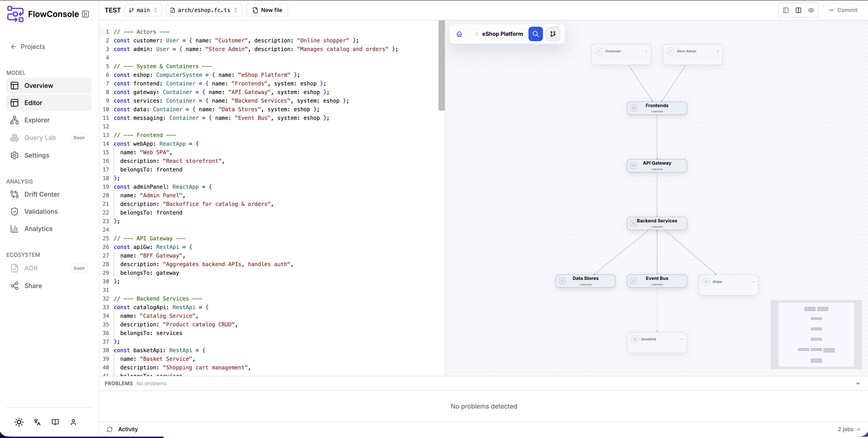Collapse the sidebar using the panel icon
The width and height of the screenshot is (868, 438).
point(85,14)
